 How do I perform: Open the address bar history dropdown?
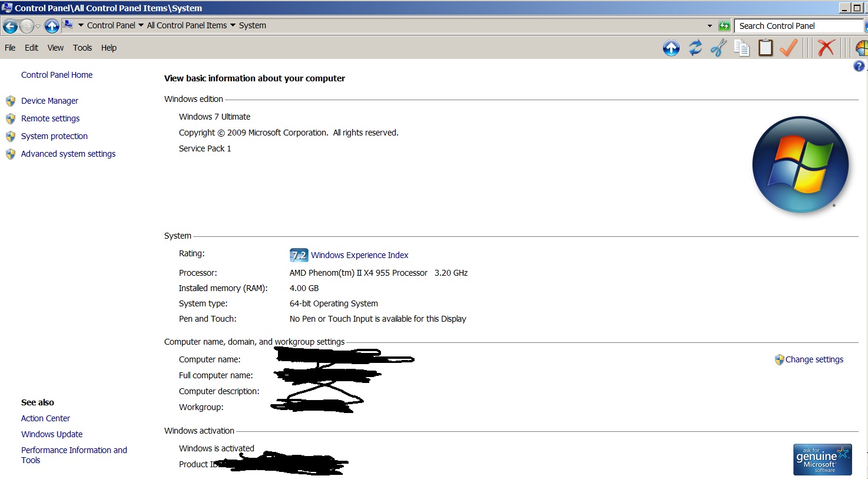(x=710, y=26)
